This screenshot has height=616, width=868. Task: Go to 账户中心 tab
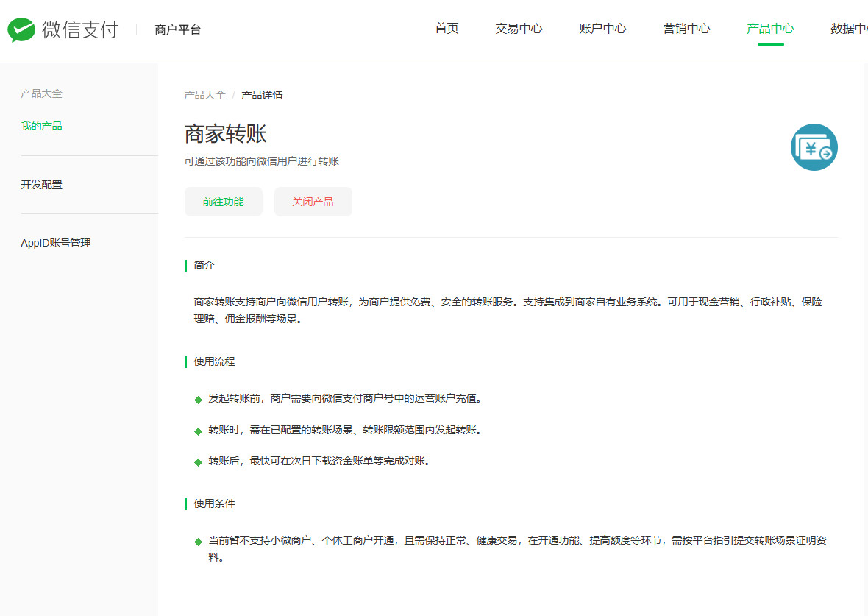602,28
